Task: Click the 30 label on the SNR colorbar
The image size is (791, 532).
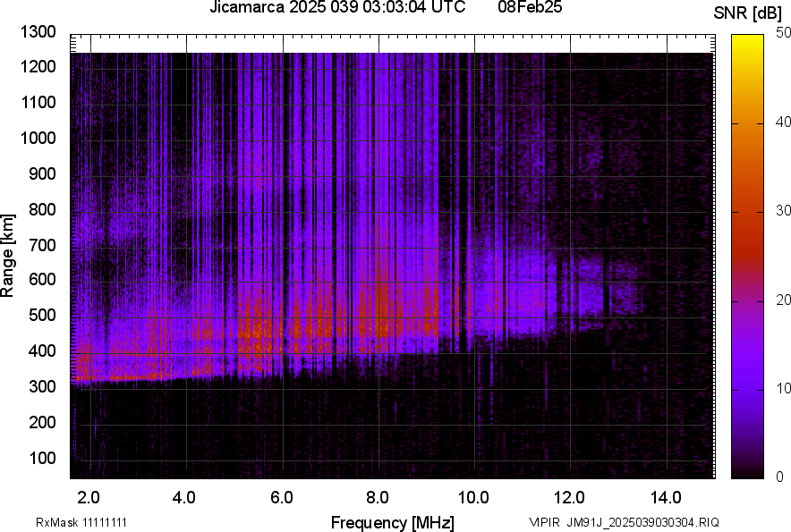Action: (x=784, y=210)
